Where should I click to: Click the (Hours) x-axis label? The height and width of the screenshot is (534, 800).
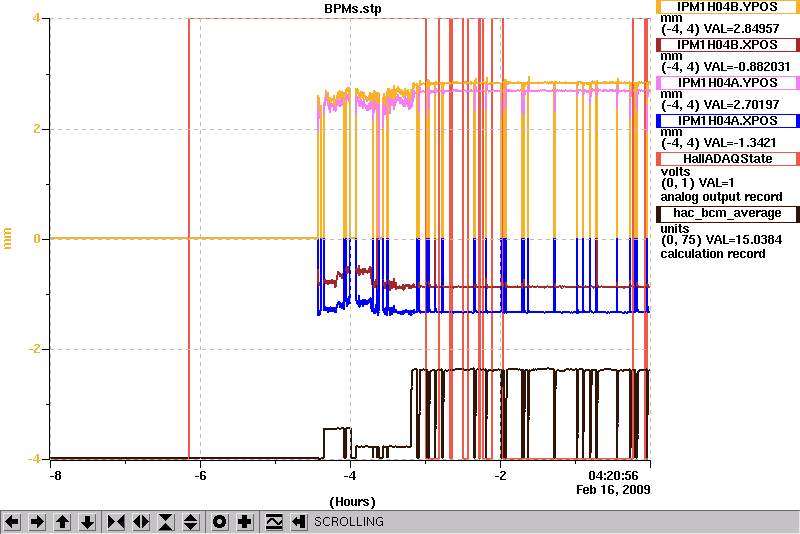[353, 502]
